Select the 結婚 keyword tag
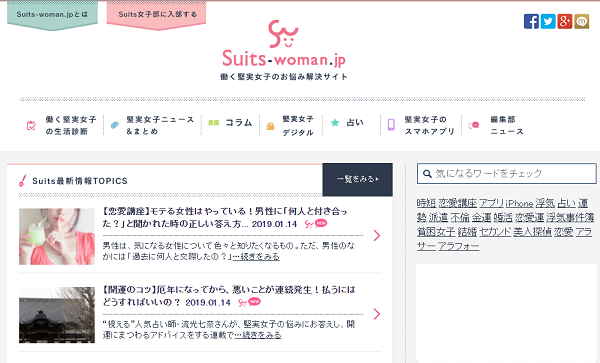Screen dimensions: 600x363 pyautogui.click(x=467, y=232)
